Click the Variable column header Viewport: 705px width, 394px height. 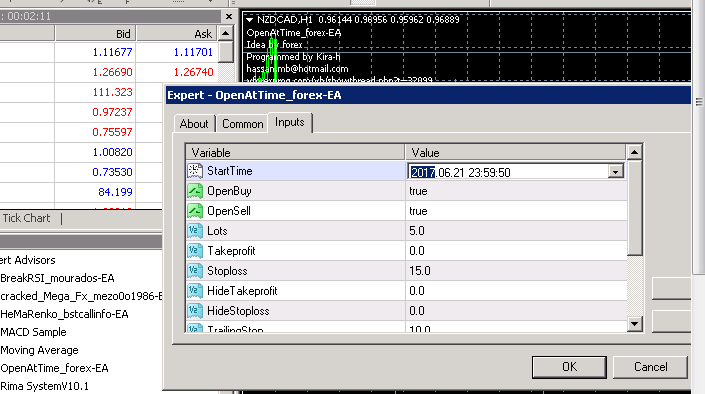click(295, 152)
